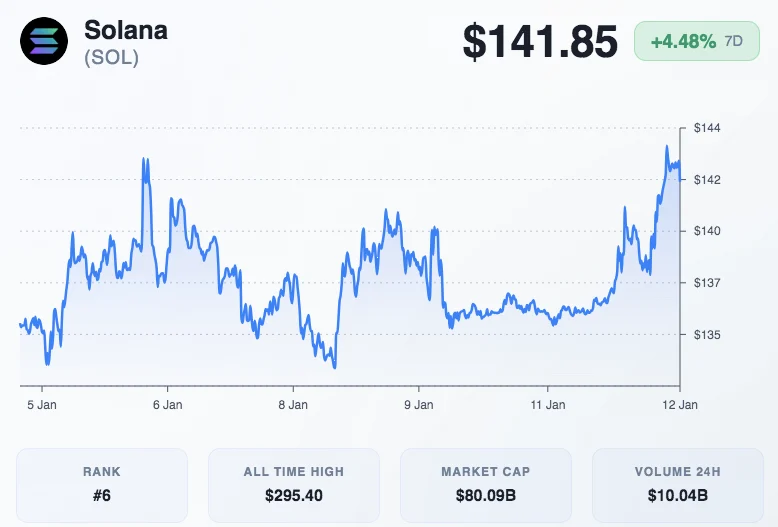Screen dimensions: 778x527
Task: Click the Solana coin name heading
Action: (126, 30)
